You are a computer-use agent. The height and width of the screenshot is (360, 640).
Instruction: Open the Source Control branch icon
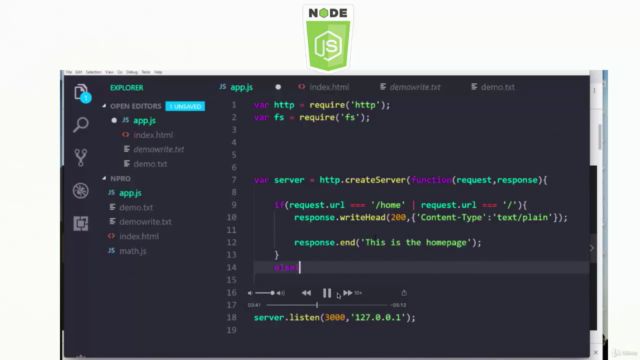point(81,157)
